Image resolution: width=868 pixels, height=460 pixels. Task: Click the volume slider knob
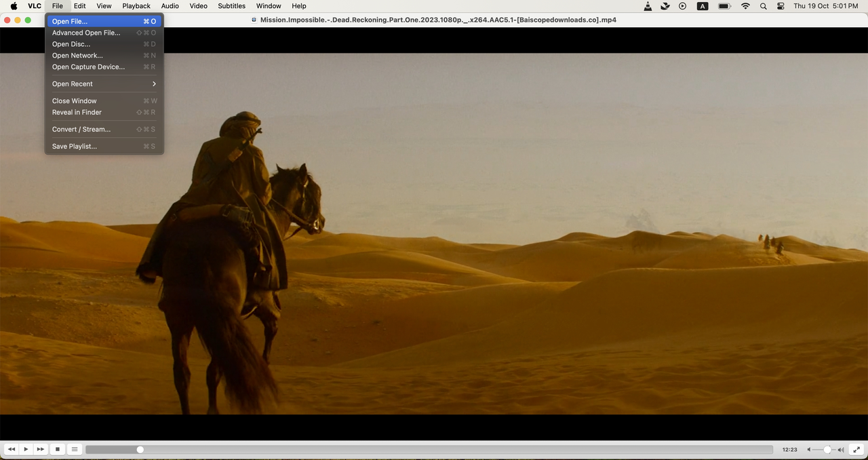coord(827,450)
